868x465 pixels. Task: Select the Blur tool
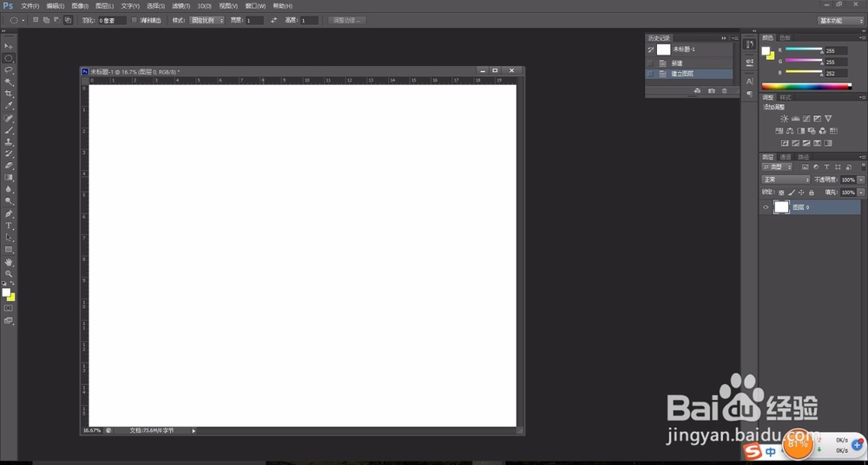[9, 190]
